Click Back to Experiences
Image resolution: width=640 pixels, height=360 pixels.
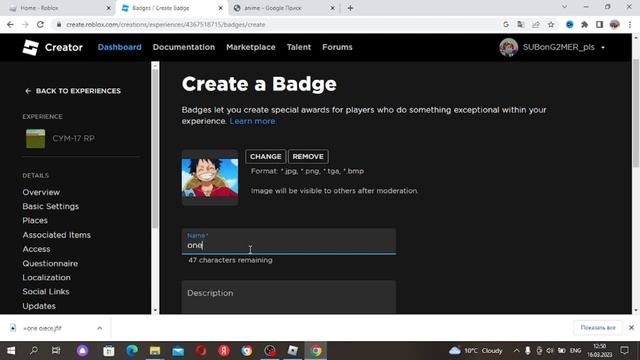click(x=73, y=91)
